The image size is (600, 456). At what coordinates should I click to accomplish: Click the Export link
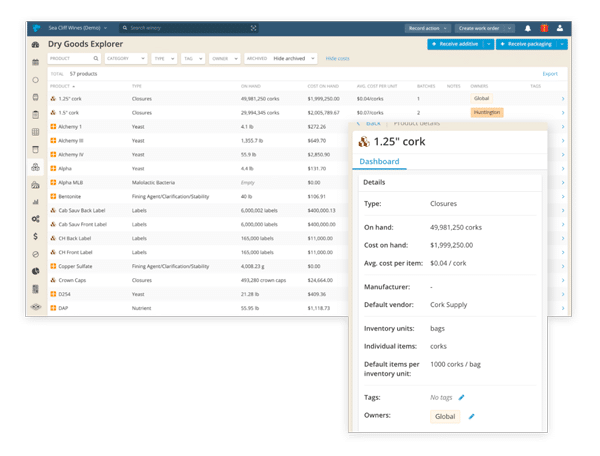[550, 74]
